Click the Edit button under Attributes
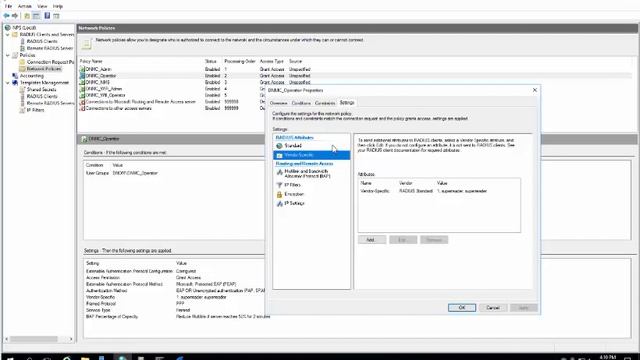This screenshot has height=360, width=640. 403,240
